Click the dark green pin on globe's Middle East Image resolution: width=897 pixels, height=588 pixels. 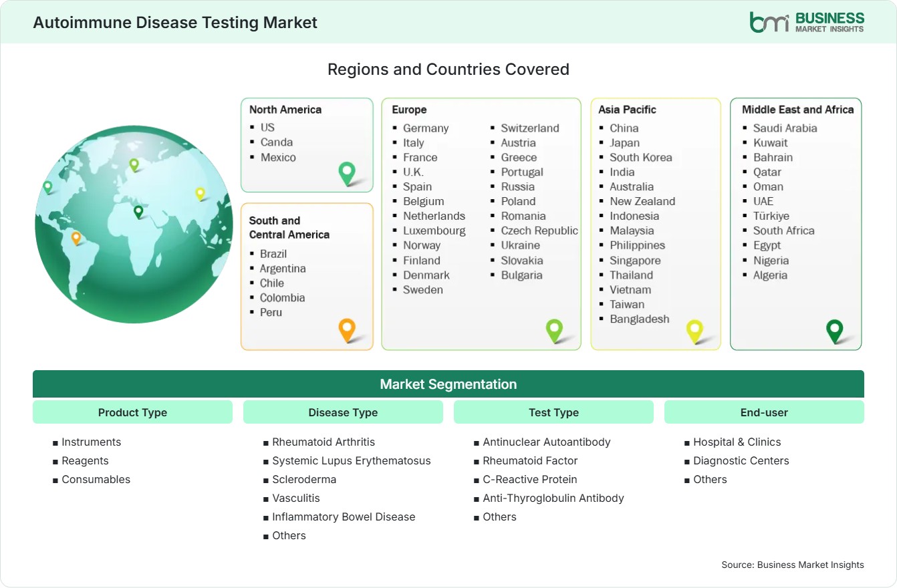(138, 212)
